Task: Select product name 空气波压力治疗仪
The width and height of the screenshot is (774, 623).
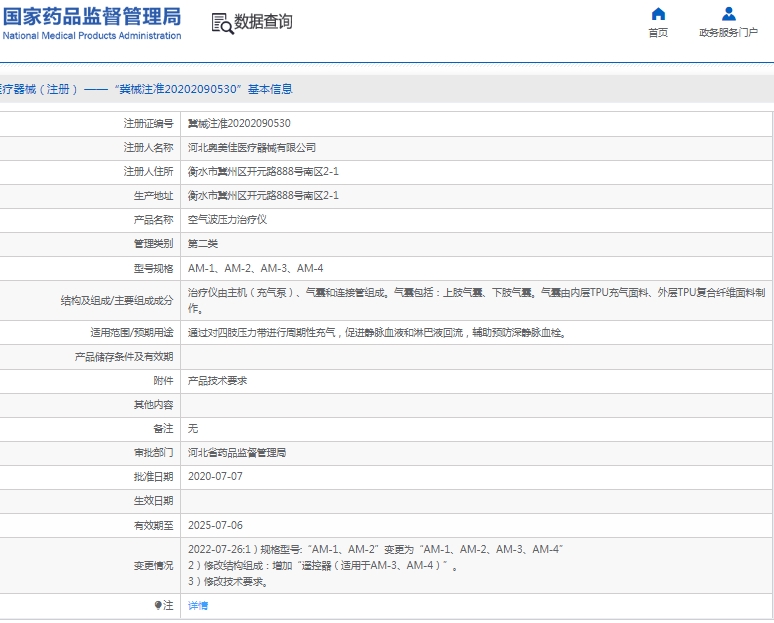Action: [x=227, y=220]
